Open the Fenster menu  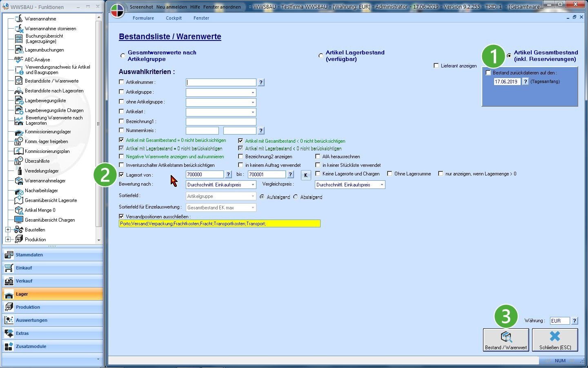tap(201, 18)
